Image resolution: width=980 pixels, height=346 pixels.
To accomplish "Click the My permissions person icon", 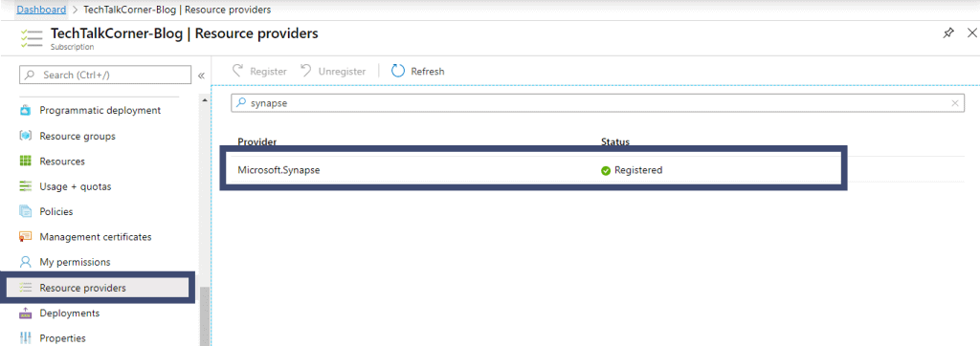I will [x=25, y=262].
